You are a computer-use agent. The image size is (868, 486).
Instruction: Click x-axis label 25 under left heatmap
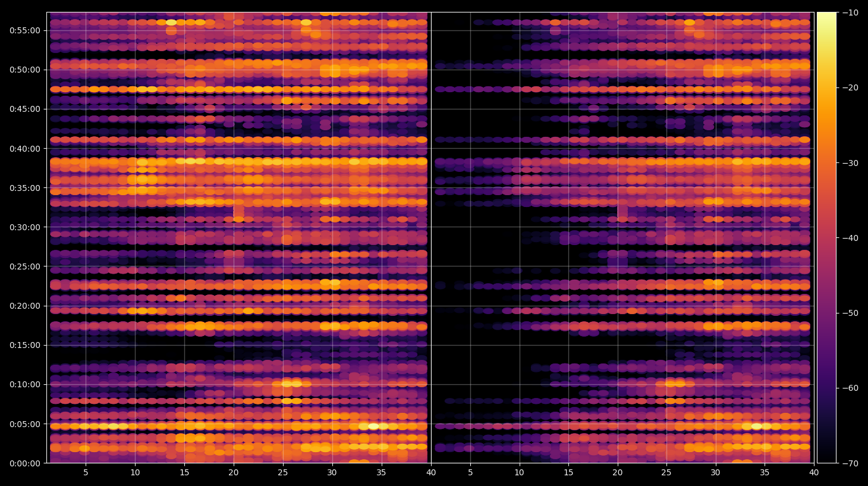[x=282, y=473]
